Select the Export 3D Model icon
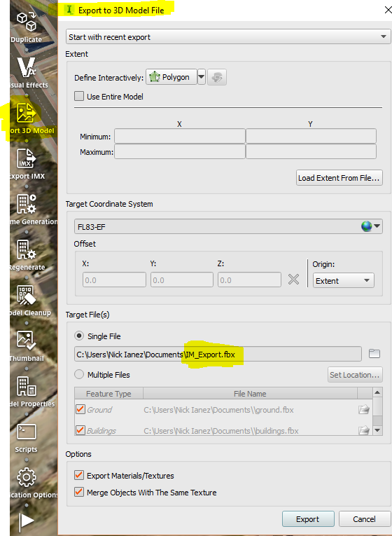 coord(27,113)
